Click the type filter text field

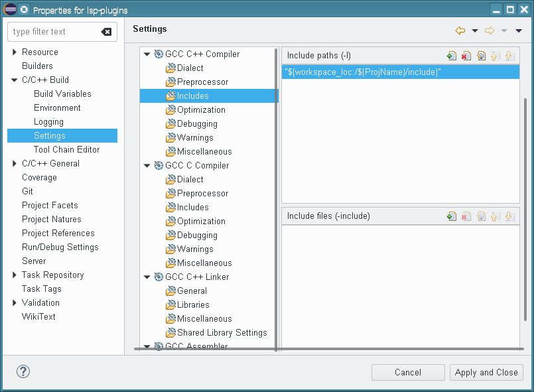(x=54, y=32)
